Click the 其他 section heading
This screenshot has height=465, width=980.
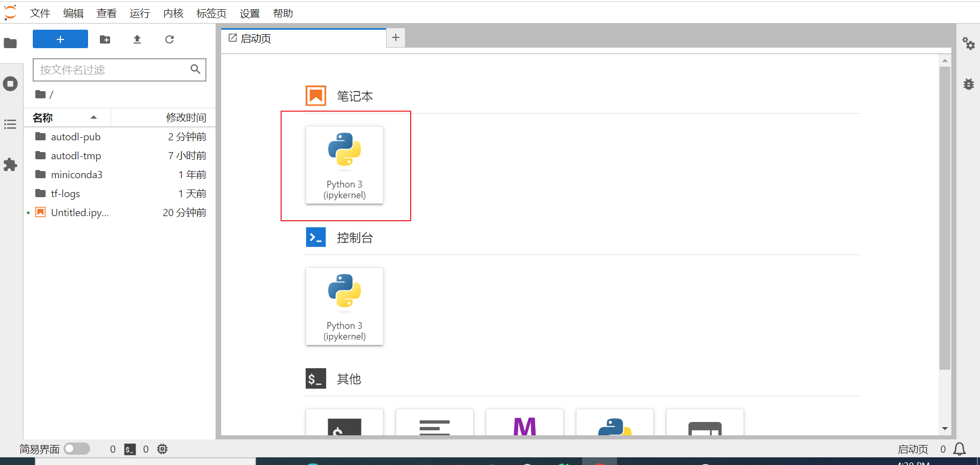tap(349, 379)
